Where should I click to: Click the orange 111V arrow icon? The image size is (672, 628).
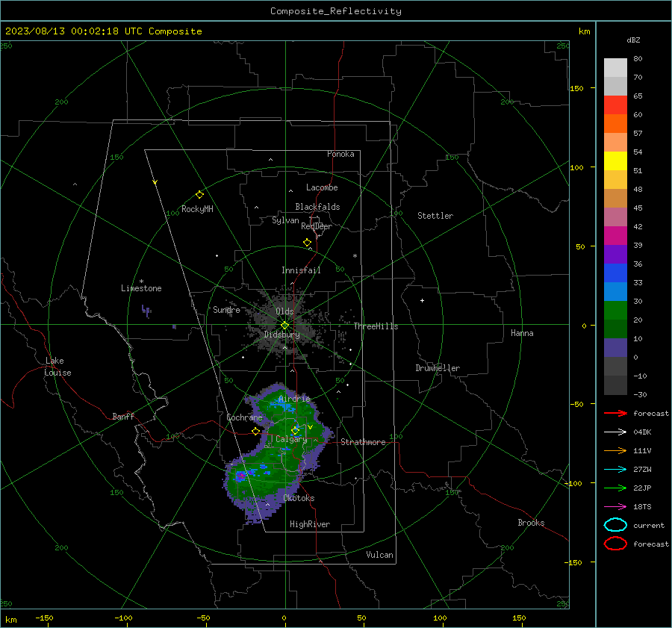point(615,450)
